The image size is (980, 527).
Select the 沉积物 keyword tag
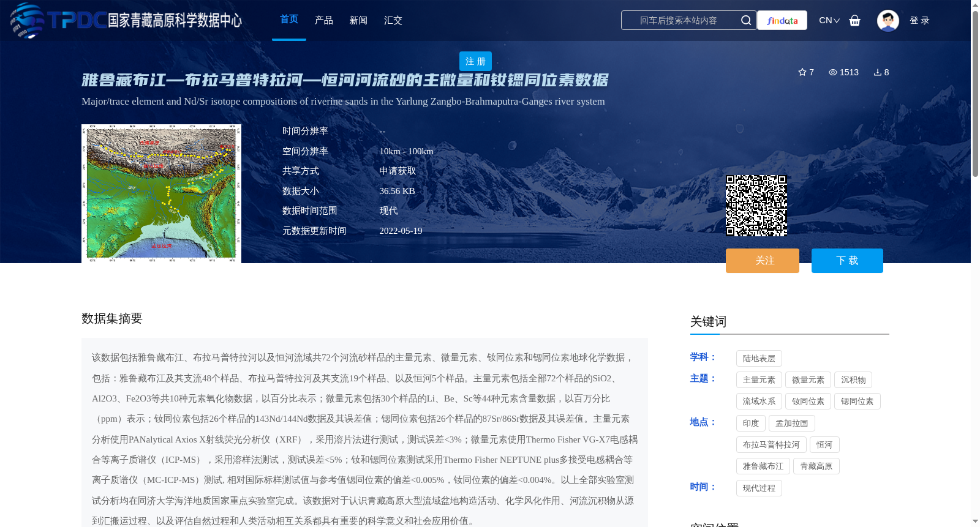click(853, 380)
